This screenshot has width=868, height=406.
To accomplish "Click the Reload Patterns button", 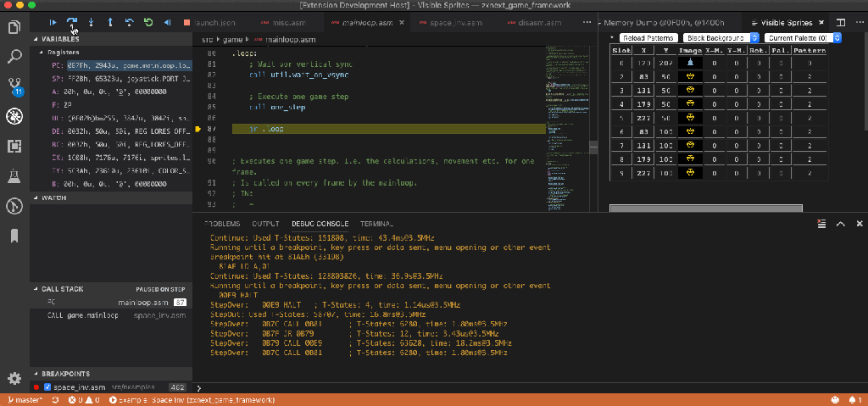I will coord(648,38).
